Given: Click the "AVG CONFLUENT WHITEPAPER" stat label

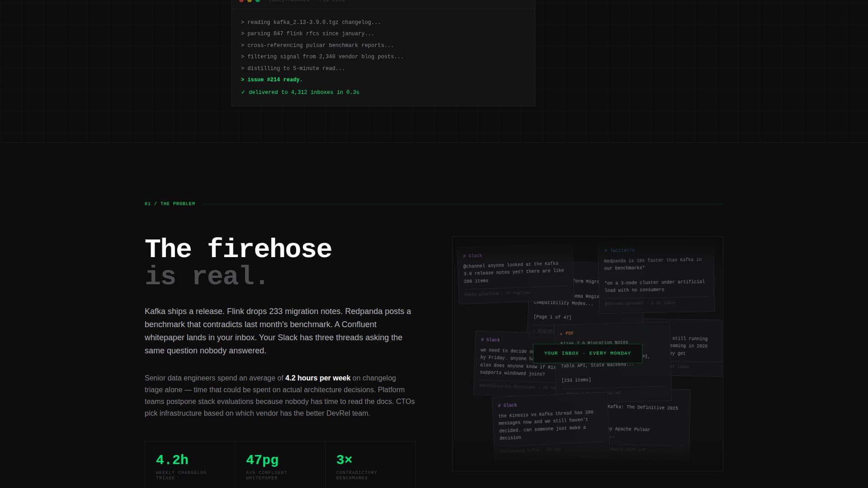Looking at the screenshot, I should 266,475.
